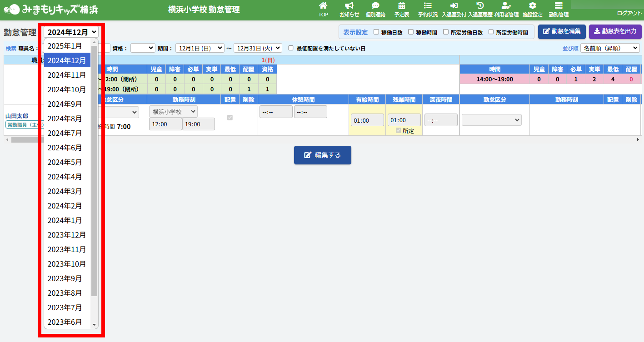Image resolution: width=644 pixels, height=342 pixels.
Task: Click the 勤怠表を出力 button
Action: 615,31
